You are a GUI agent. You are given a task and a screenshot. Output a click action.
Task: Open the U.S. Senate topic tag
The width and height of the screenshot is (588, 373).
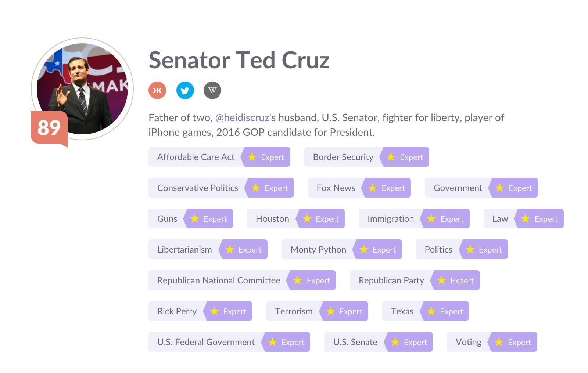click(355, 342)
